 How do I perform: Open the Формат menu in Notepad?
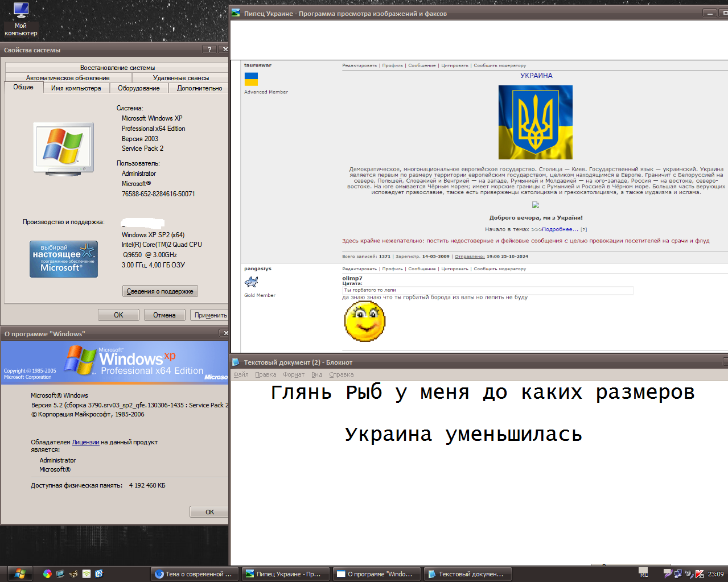(x=294, y=374)
